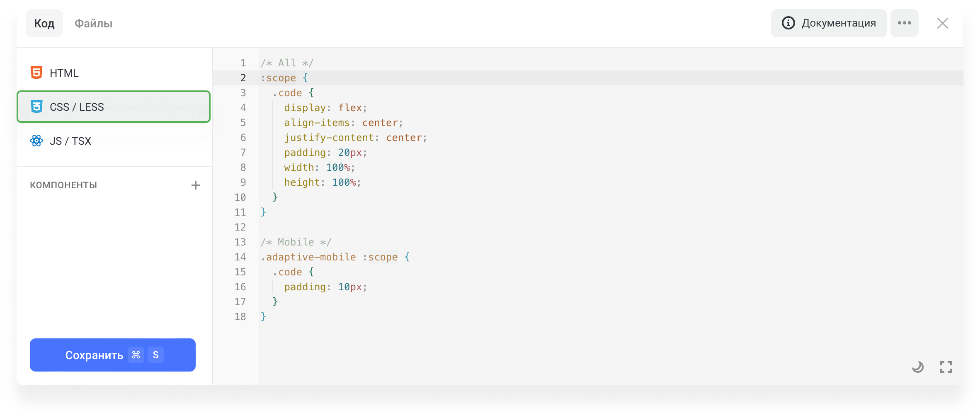Select the HTML editor entry
This screenshot has height=418, width=980.
114,73
